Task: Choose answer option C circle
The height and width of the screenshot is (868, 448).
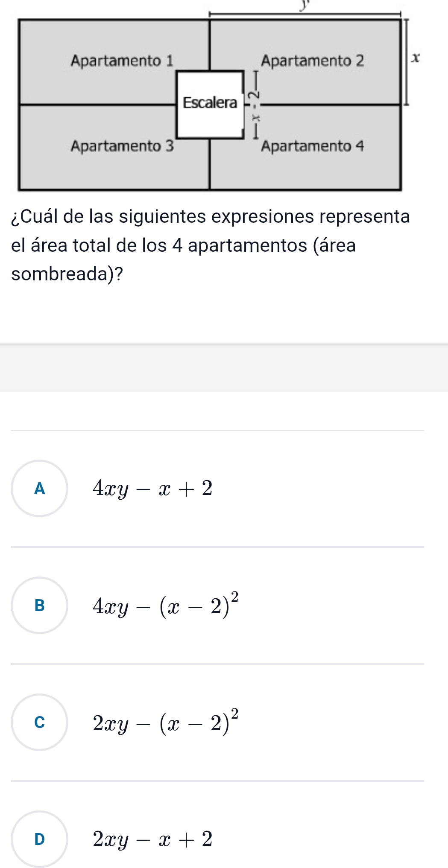Action: point(39,722)
